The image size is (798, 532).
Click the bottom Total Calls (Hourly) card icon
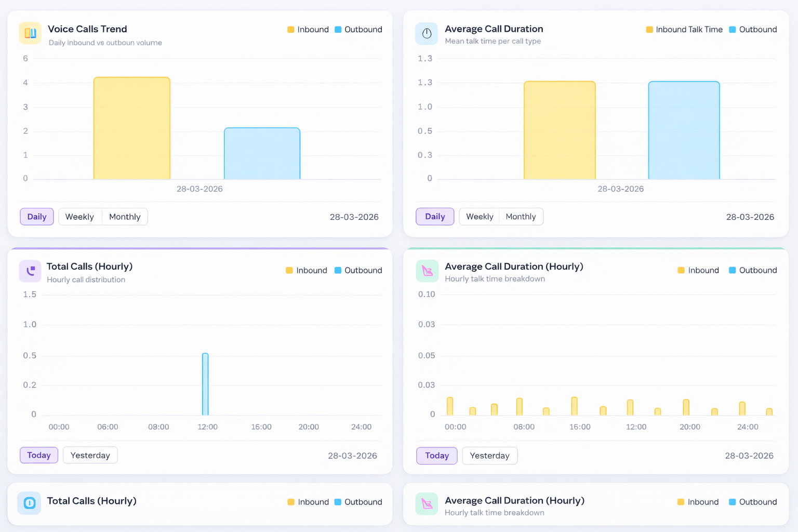pyautogui.click(x=29, y=503)
